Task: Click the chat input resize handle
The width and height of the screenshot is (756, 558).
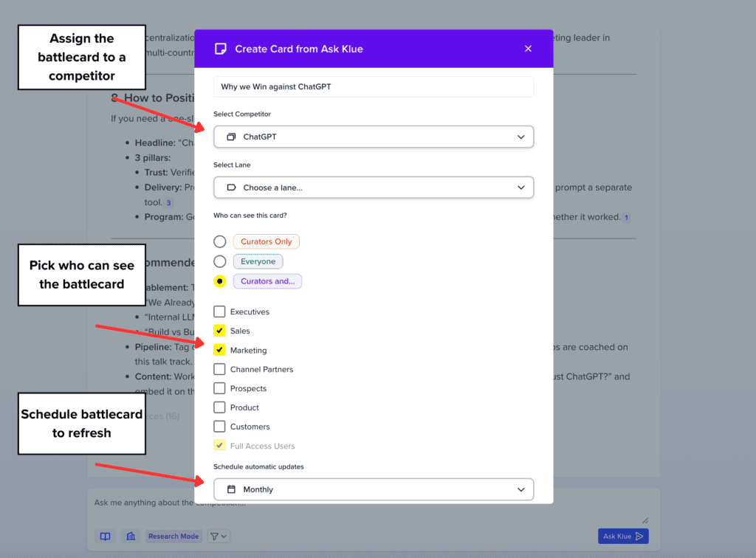Action: 645,520
